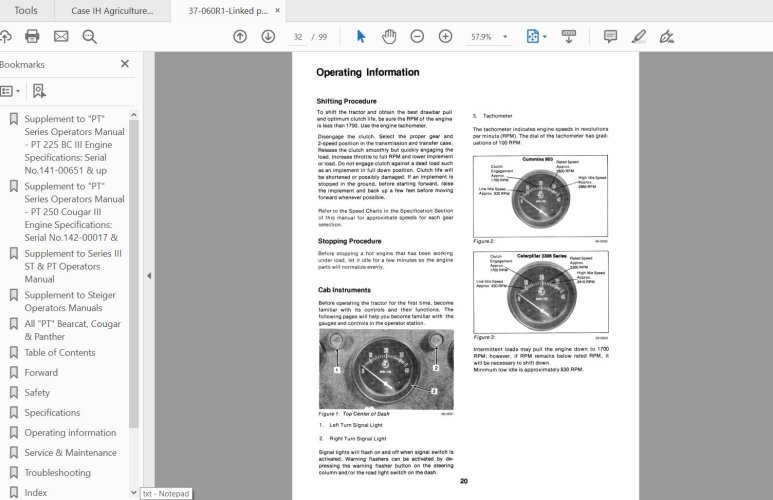
Task: Click bookmark icon beside Troubleshooting
Action: [14, 472]
